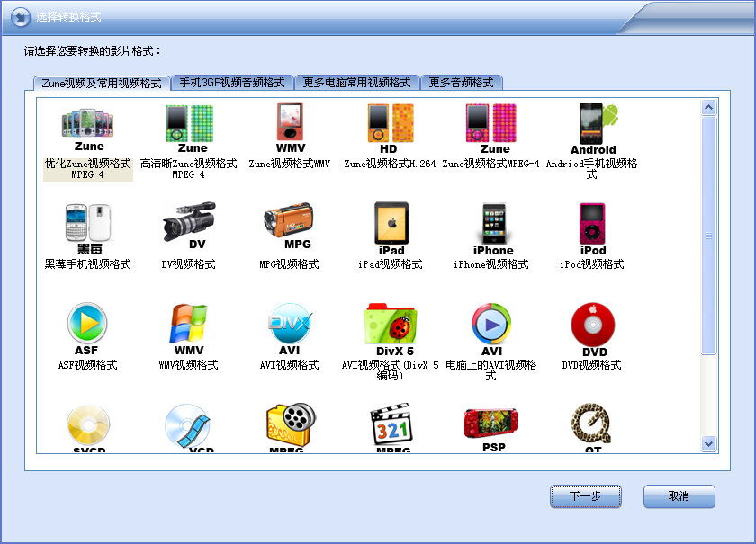Switch to the 手机3GP视频音频格式 tab
The width and height of the screenshot is (756, 544).
pos(232,83)
